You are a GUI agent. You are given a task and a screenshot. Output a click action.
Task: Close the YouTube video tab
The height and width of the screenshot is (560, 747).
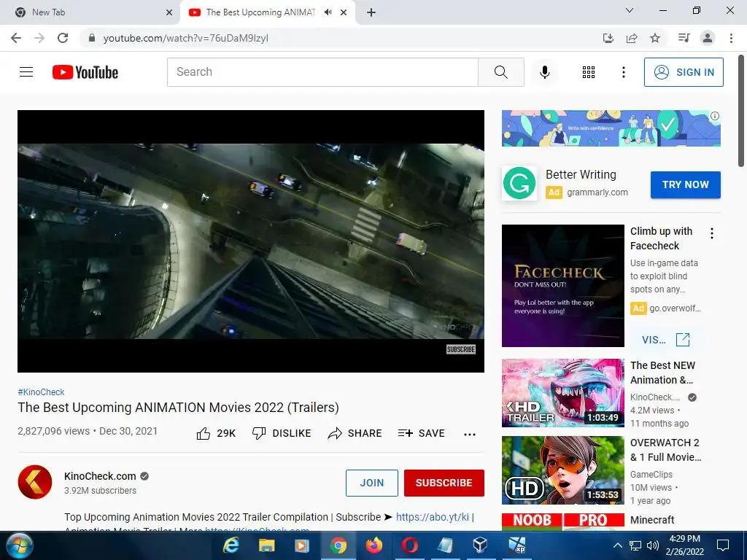click(344, 12)
